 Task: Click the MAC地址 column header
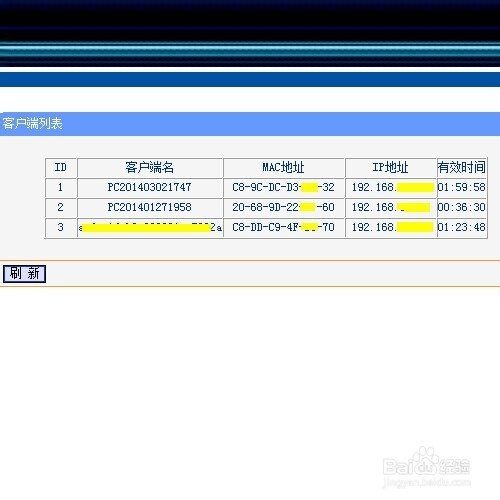(x=284, y=167)
